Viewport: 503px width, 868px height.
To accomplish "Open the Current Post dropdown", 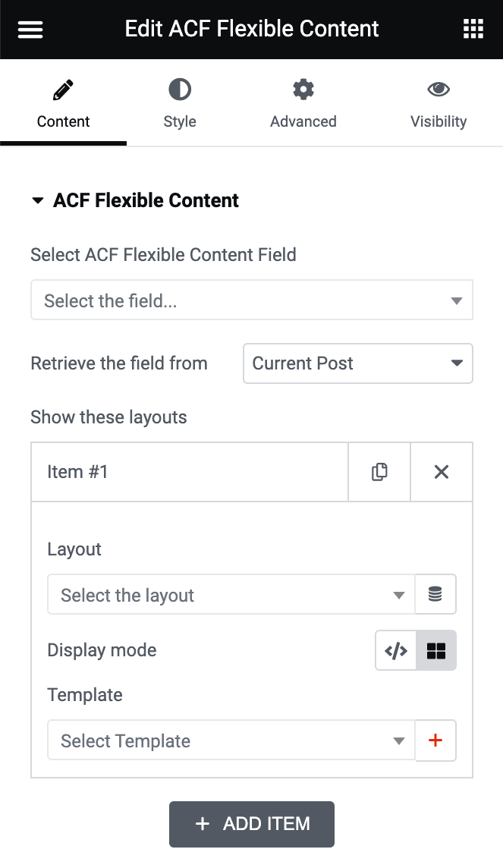I will [x=357, y=363].
